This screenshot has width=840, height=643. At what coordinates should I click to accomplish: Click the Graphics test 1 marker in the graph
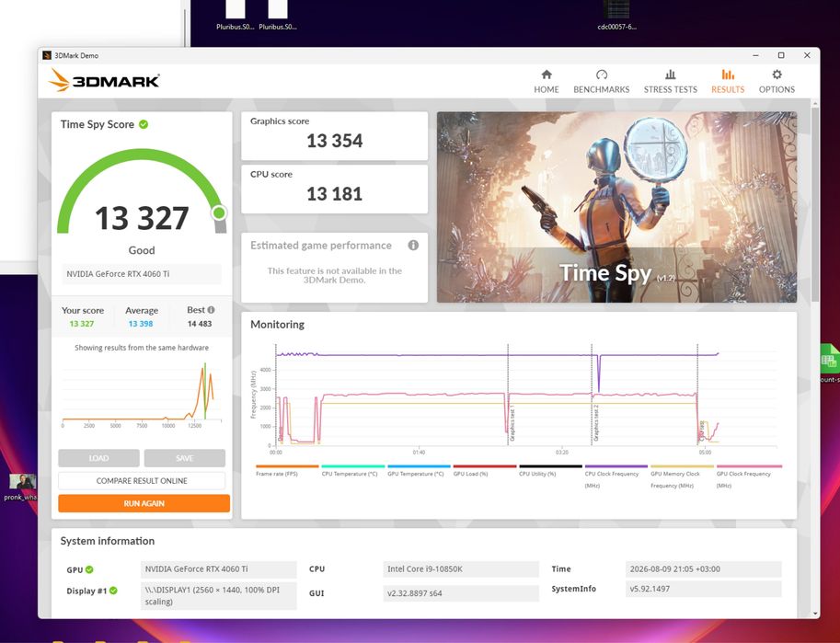[x=512, y=423]
